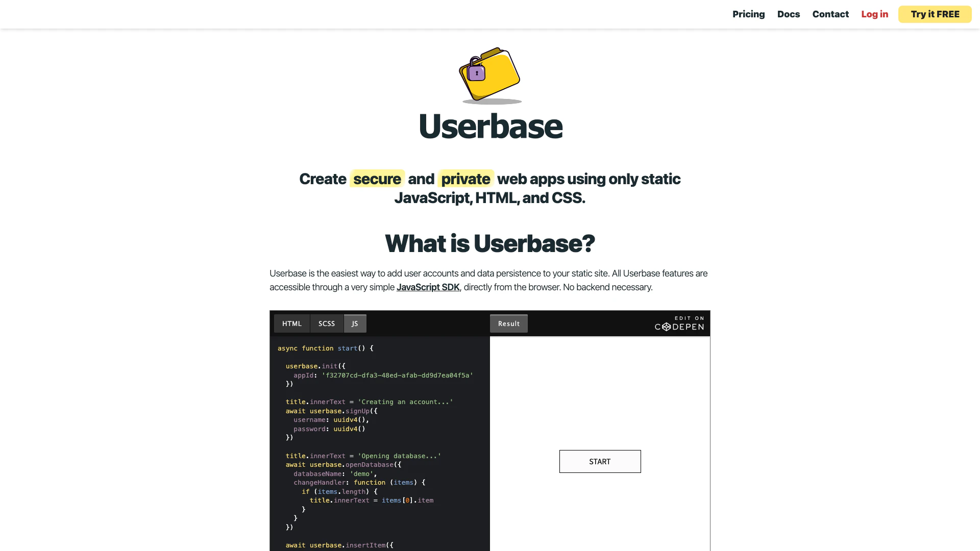Click the appId string in the code
This screenshot has width=980, height=551.
pos(397,375)
